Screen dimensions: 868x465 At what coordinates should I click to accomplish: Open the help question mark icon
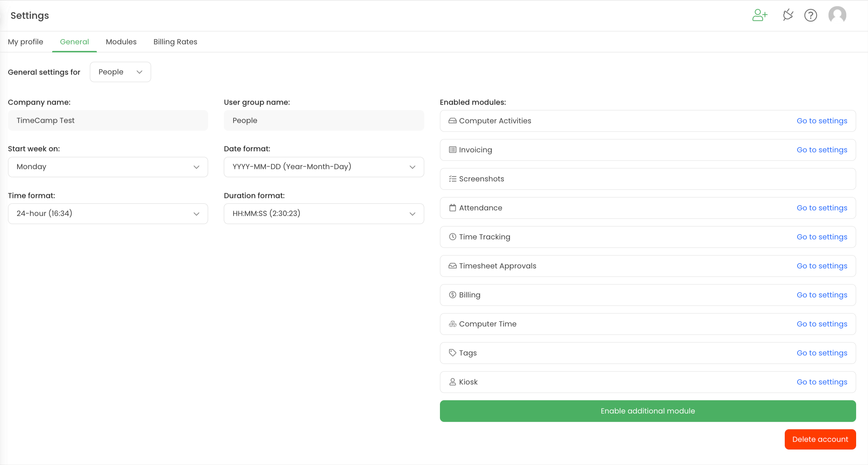[x=810, y=15]
